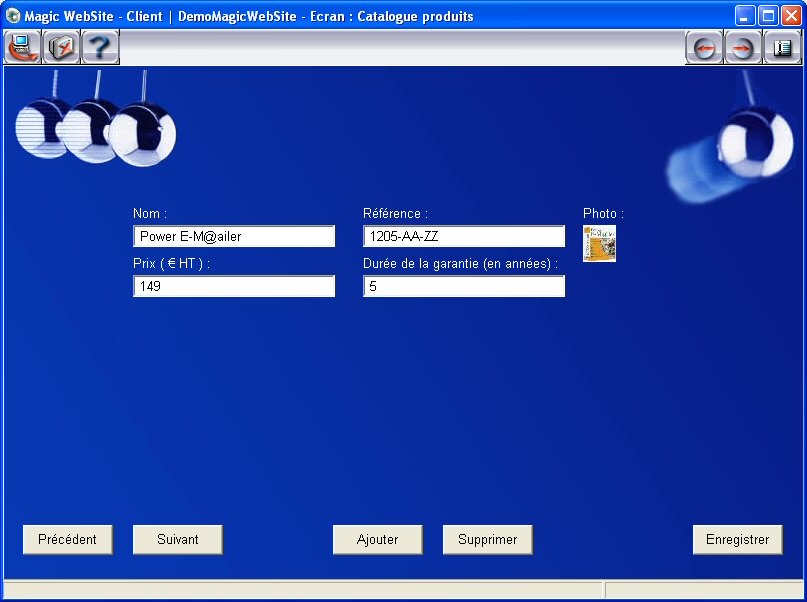Minimize the Magic WebSite window
The width and height of the screenshot is (807, 602).
pos(745,16)
